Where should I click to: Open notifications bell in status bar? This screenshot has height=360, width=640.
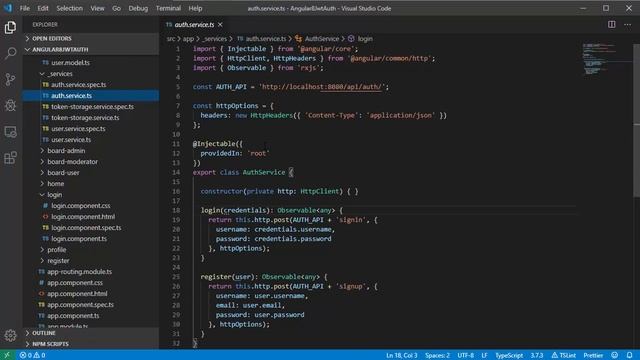(629, 355)
